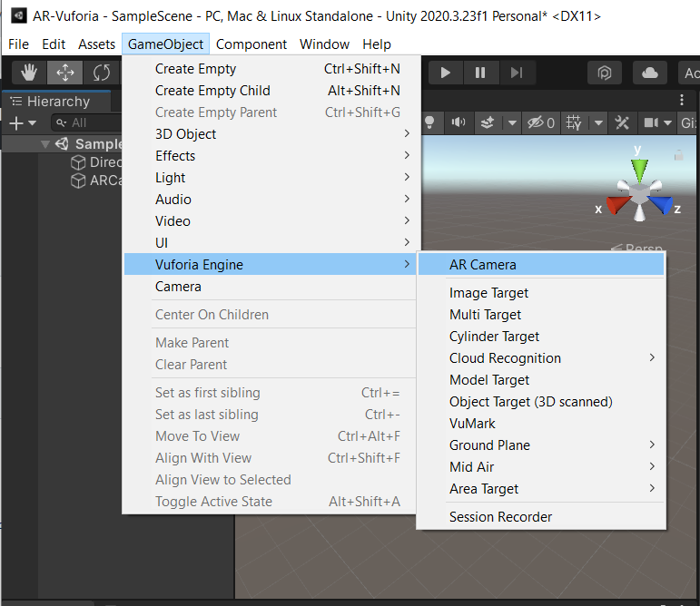Toggle scene grid visibility
This screenshot has width=700, height=606.
tap(574, 122)
